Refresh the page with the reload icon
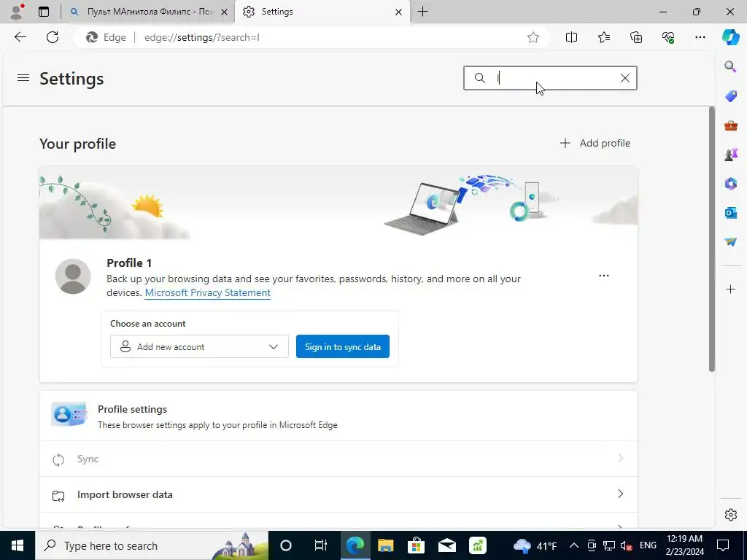This screenshot has width=747, height=560. point(53,37)
